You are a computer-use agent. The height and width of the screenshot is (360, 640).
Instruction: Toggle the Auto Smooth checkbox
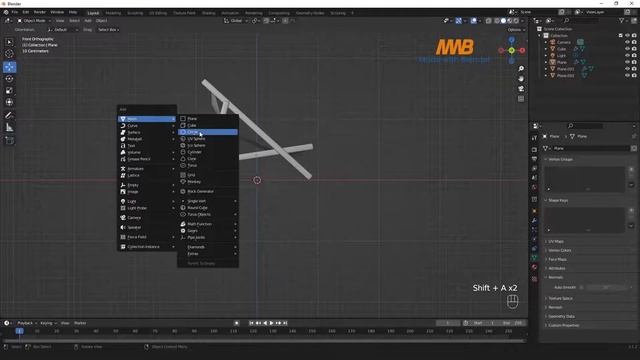pyautogui.click(x=582, y=287)
